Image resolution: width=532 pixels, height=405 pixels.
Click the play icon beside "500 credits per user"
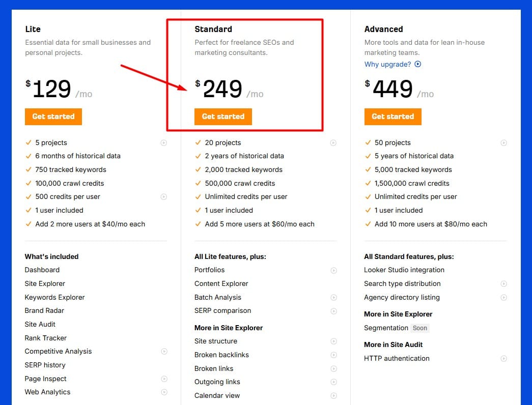(164, 196)
